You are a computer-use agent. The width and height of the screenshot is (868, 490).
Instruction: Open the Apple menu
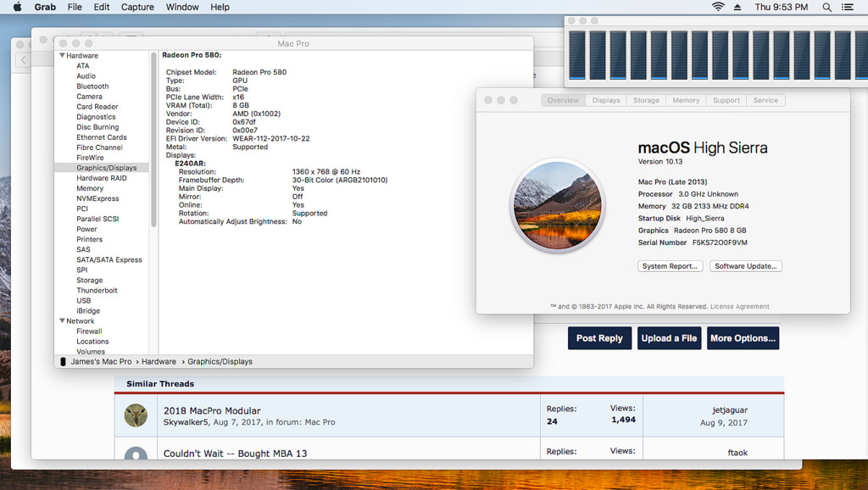(x=17, y=7)
